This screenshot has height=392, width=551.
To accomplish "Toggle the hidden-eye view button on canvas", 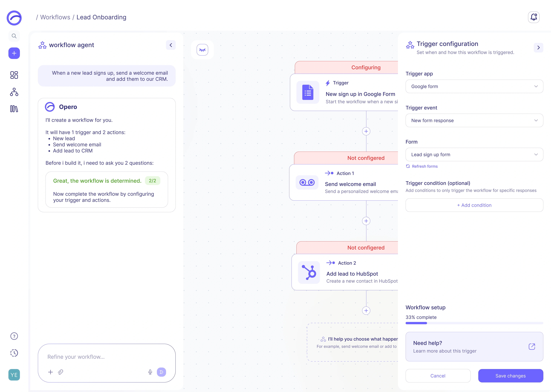I will 202,50.
